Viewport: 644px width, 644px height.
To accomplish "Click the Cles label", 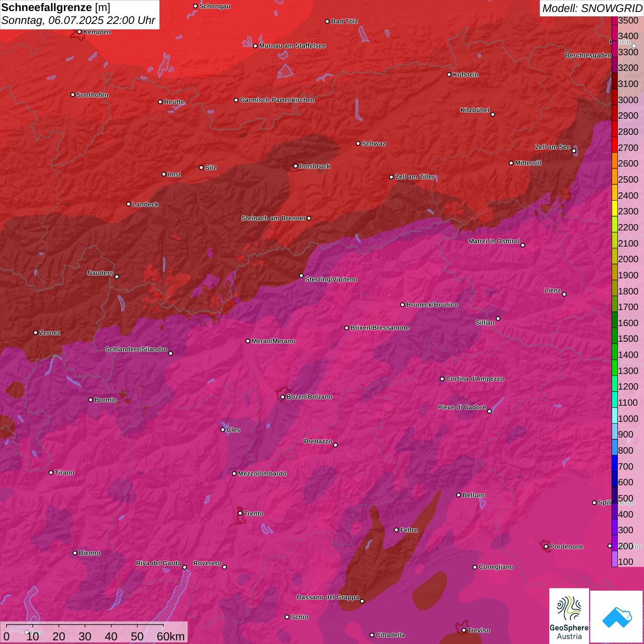I will click(x=233, y=430).
